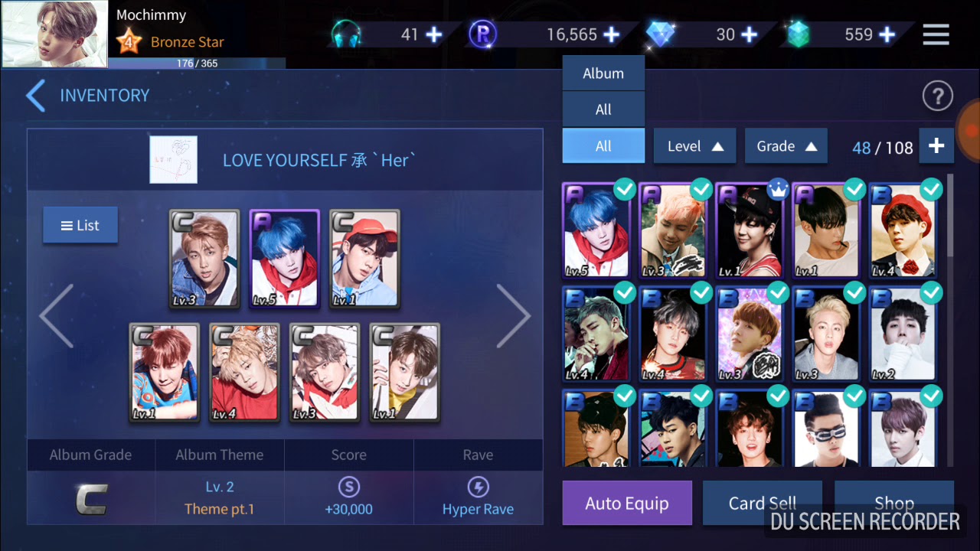This screenshot has width=980, height=551.
Task: Select the highlighted All filter option
Action: pyautogui.click(x=603, y=145)
